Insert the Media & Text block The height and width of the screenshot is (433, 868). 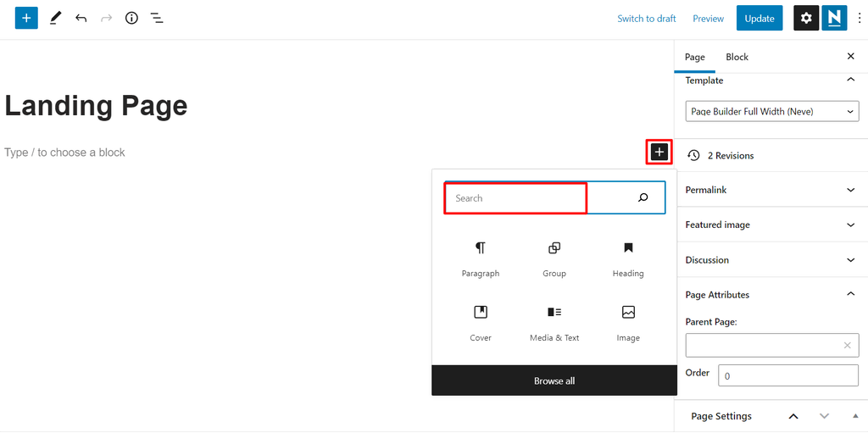pos(554,324)
